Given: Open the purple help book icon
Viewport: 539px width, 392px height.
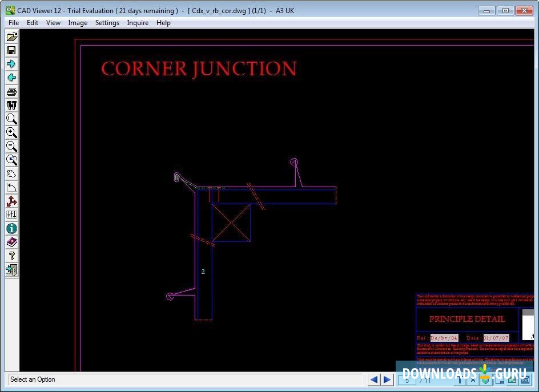Looking at the screenshot, I should point(11,242).
